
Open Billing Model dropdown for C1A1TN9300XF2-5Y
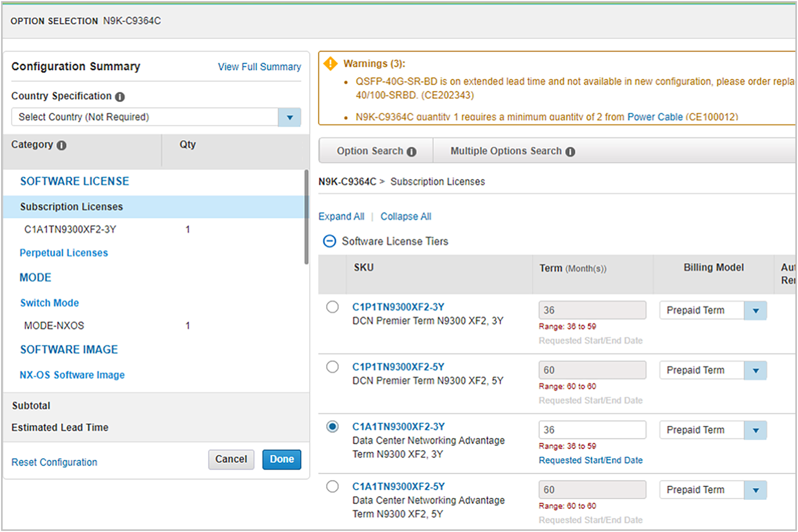pos(755,490)
